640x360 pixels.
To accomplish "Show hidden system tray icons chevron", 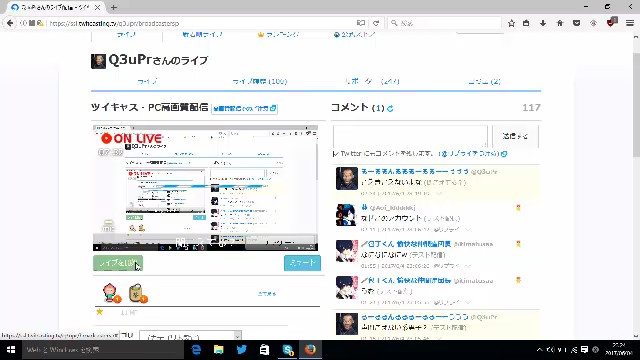I will [x=540, y=350].
